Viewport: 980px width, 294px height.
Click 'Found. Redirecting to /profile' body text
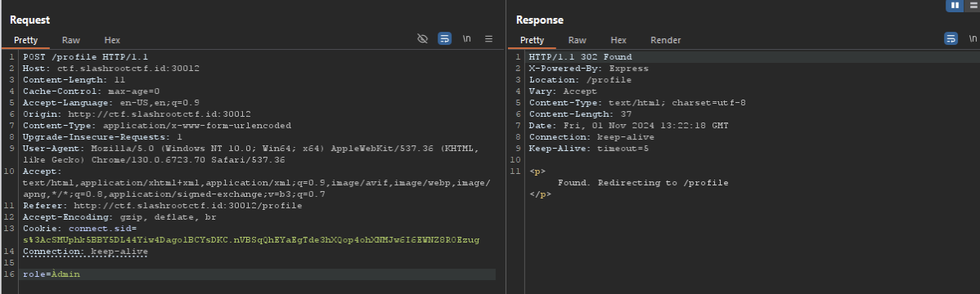[x=643, y=183]
